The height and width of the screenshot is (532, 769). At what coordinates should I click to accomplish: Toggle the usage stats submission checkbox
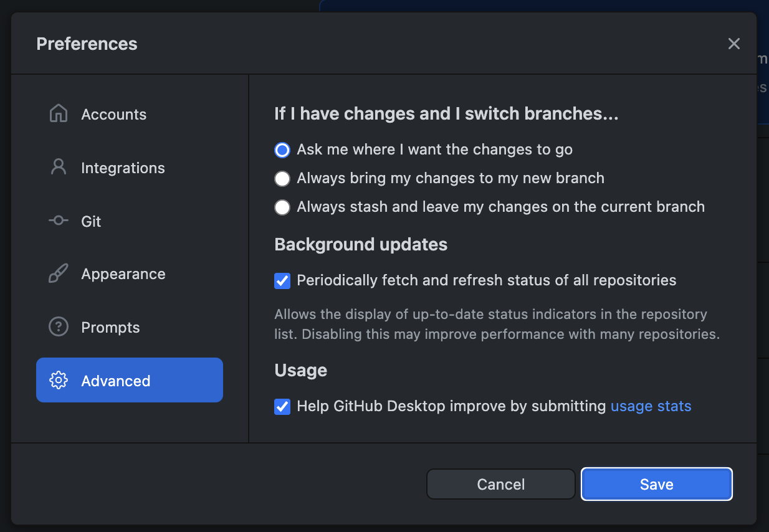pyautogui.click(x=282, y=407)
